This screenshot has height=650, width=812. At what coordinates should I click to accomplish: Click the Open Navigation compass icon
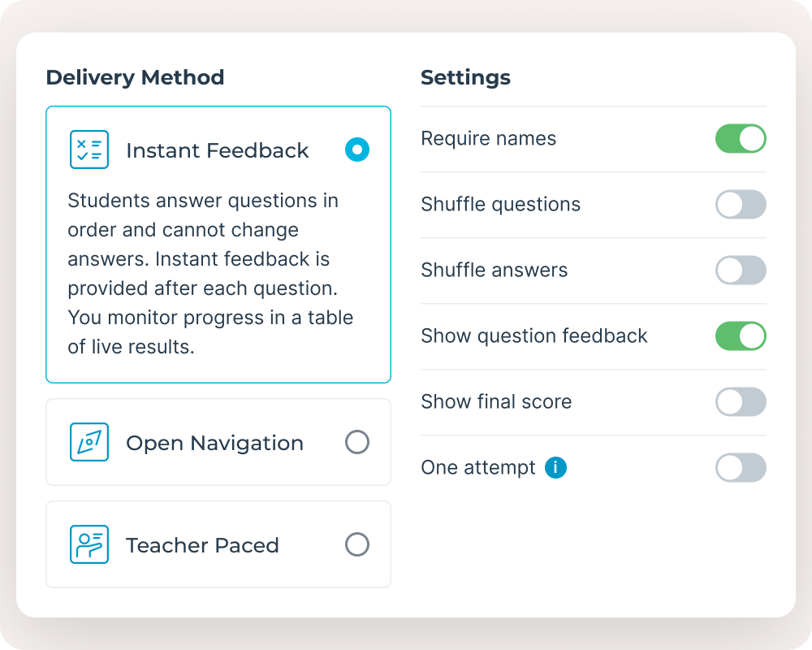click(x=89, y=442)
